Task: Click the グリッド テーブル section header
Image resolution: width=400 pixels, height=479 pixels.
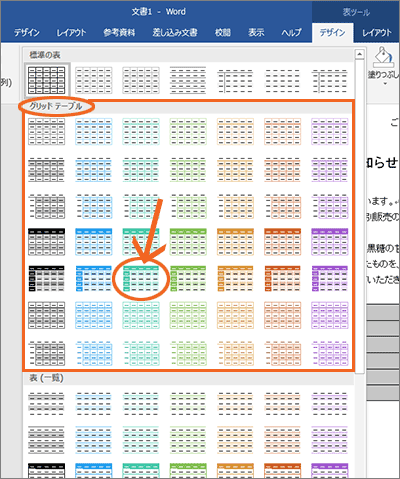Action: (x=56, y=106)
